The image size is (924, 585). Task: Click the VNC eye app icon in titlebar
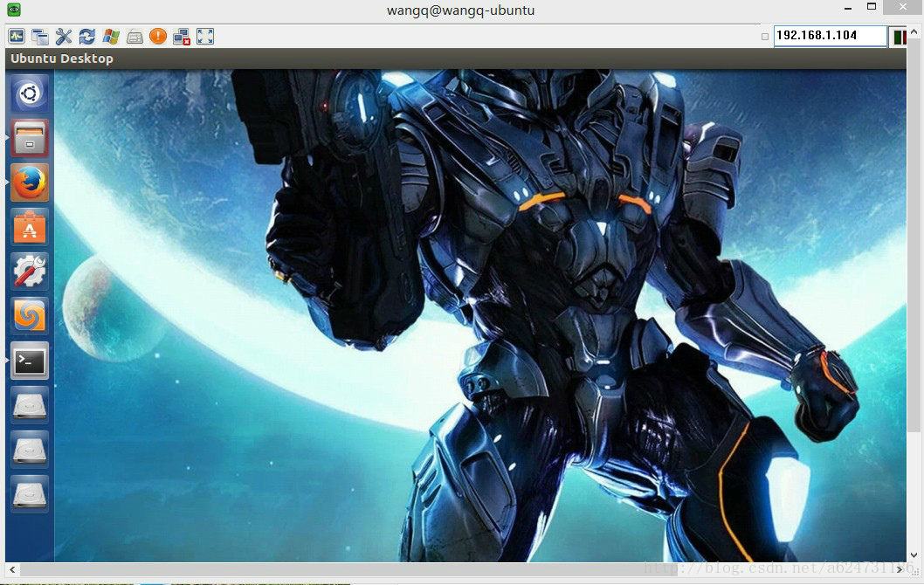tap(14, 10)
